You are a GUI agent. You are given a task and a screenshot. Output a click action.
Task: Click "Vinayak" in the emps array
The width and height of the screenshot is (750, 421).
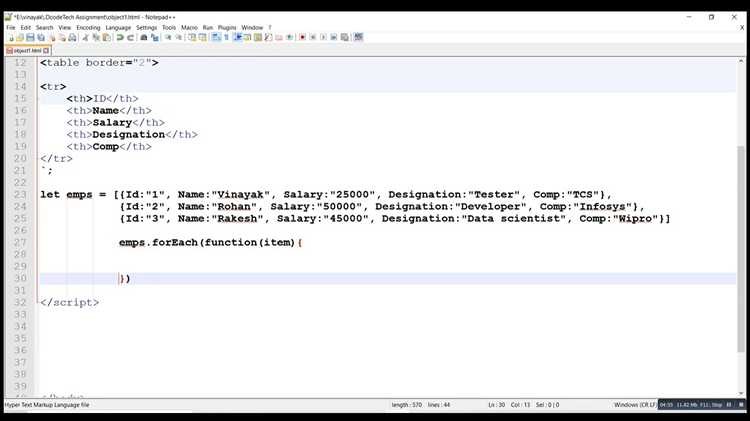[241, 194]
